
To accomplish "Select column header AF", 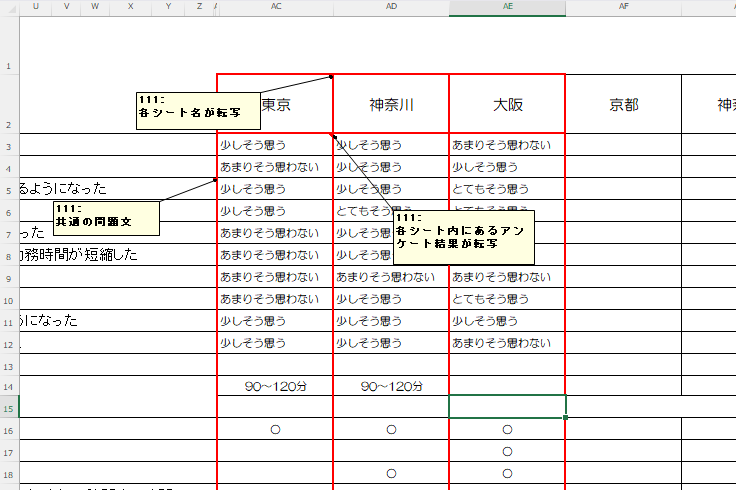I will coord(623,7).
